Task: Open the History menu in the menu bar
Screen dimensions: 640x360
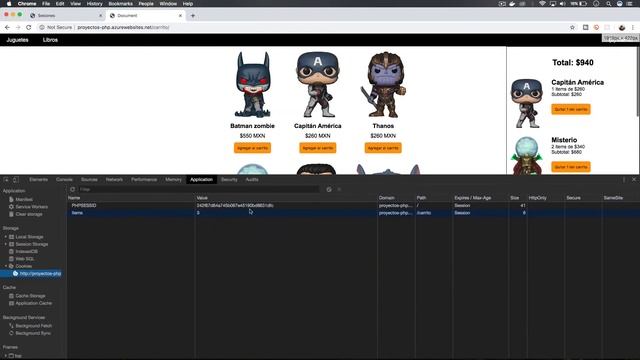Action: (94, 4)
